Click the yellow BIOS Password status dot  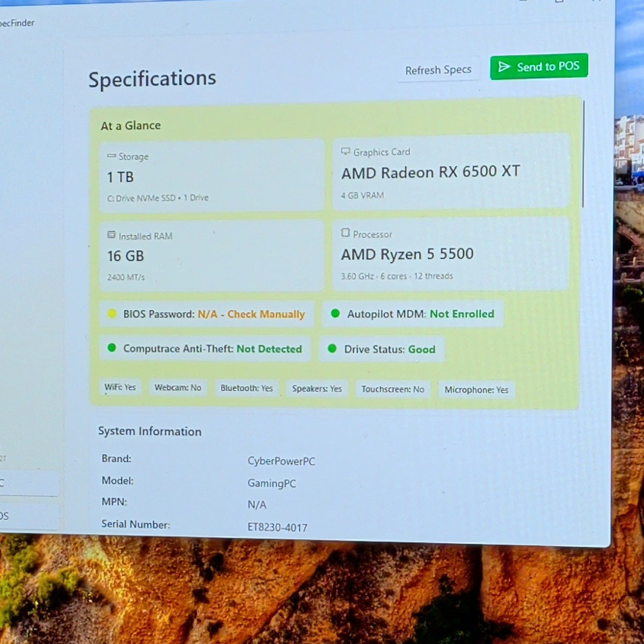tap(112, 314)
